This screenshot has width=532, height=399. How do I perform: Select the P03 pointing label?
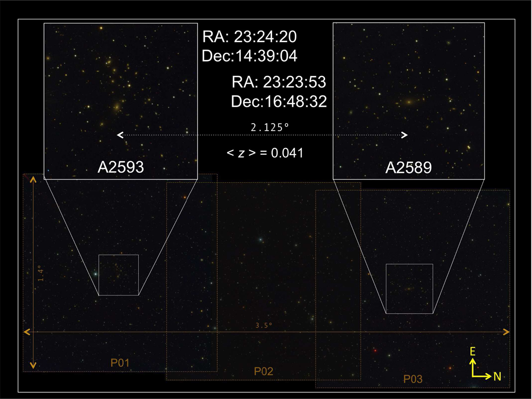point(413,379)
